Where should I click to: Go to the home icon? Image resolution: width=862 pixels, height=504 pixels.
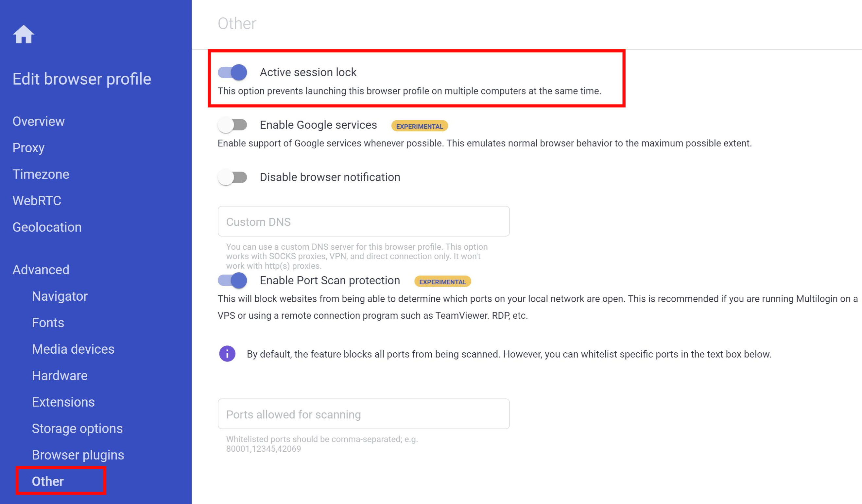click(23, 35)
